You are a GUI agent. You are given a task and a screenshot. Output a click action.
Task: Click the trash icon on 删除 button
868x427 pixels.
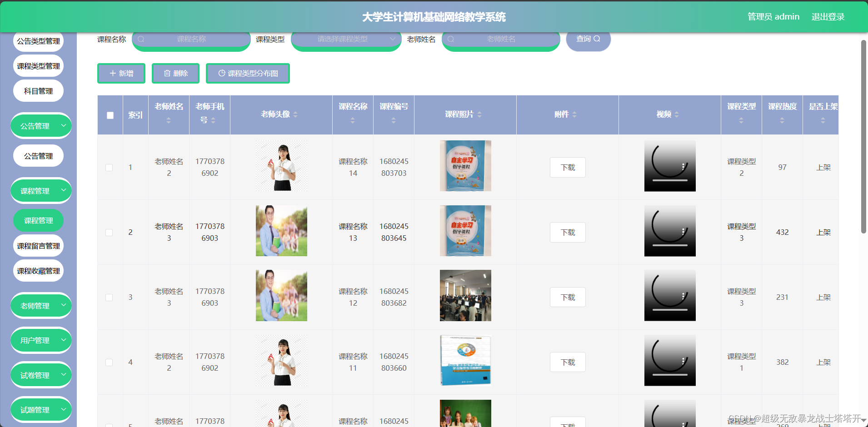167,73
